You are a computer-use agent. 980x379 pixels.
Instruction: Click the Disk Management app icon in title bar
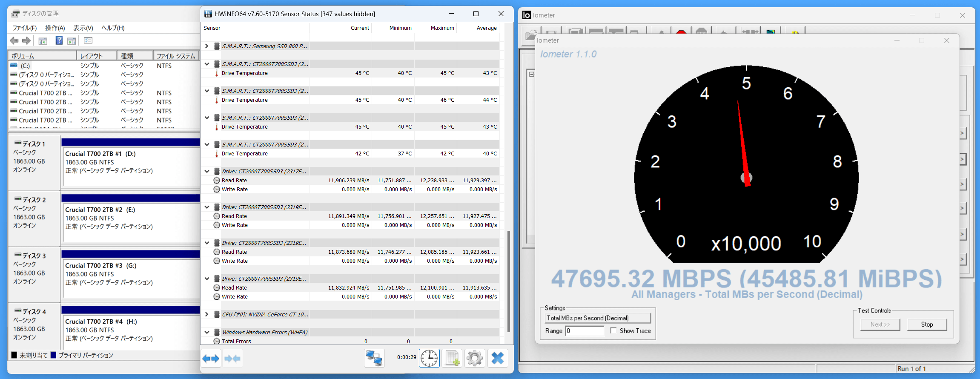[x=15, y=14]
